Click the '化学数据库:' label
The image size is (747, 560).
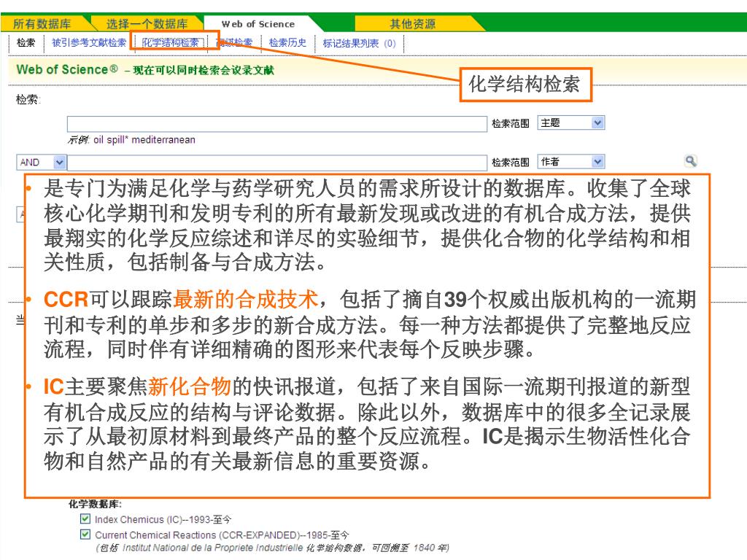[x=96, y=504]
